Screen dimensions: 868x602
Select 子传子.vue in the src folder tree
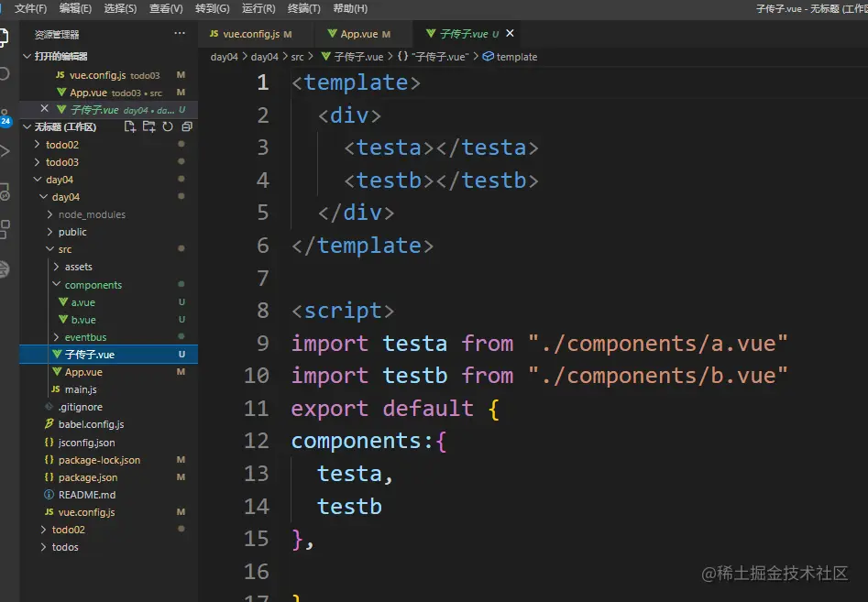coord(108,354)
